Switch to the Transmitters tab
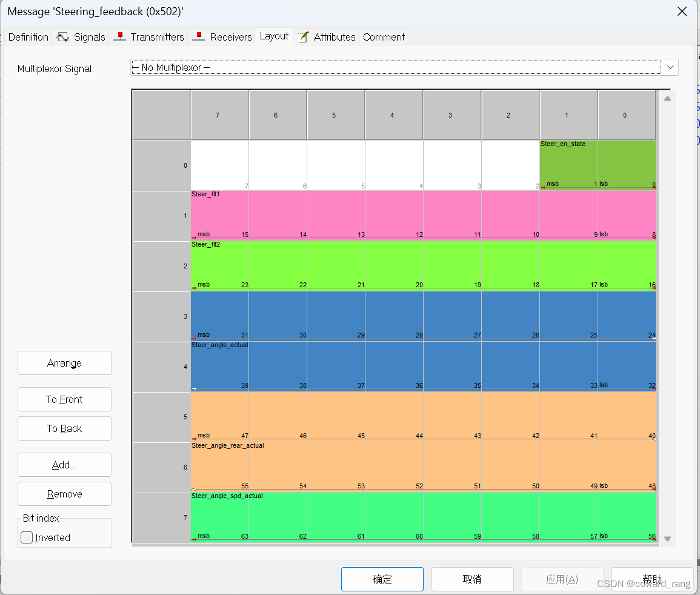This screenshot has height=595, width=700. 148,37
